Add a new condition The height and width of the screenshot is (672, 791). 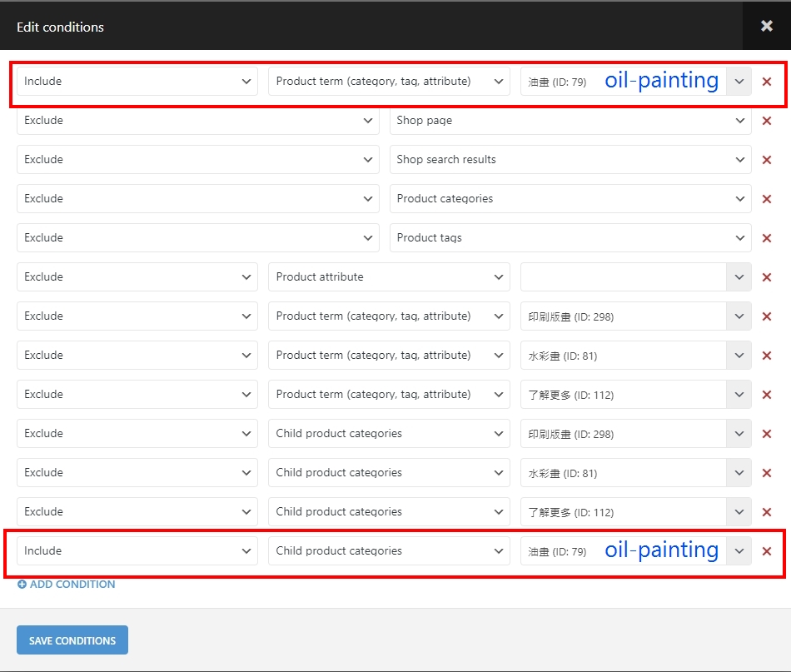click(x=66, y=585)
